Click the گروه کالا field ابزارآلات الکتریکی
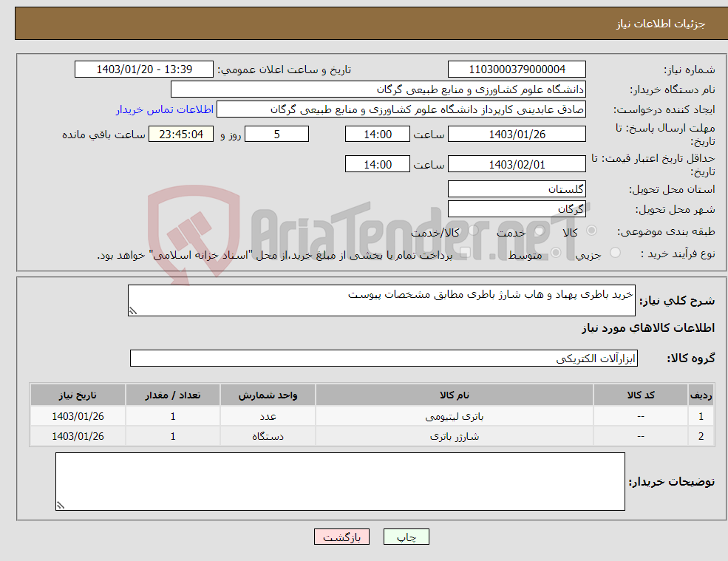 coord(384,358)
